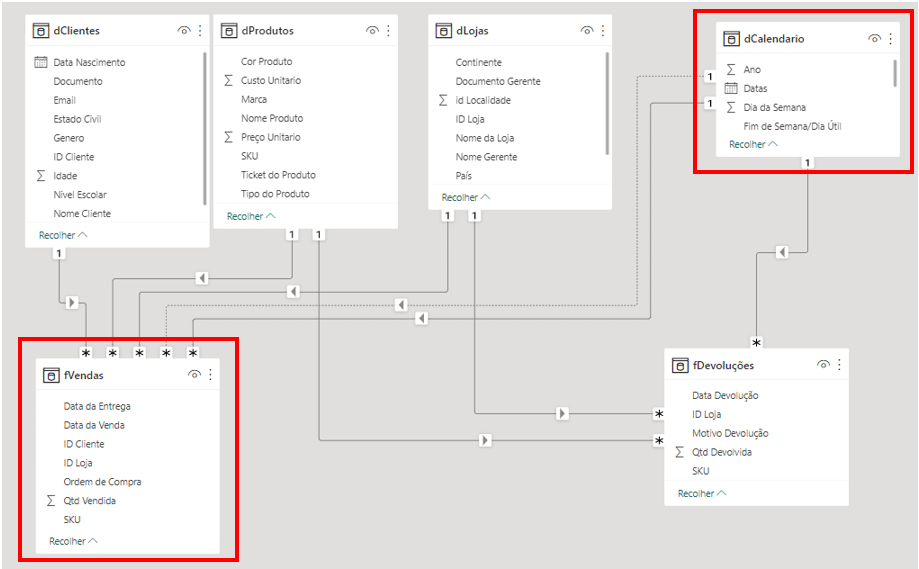Select País field in dLojas

[464, 176]
